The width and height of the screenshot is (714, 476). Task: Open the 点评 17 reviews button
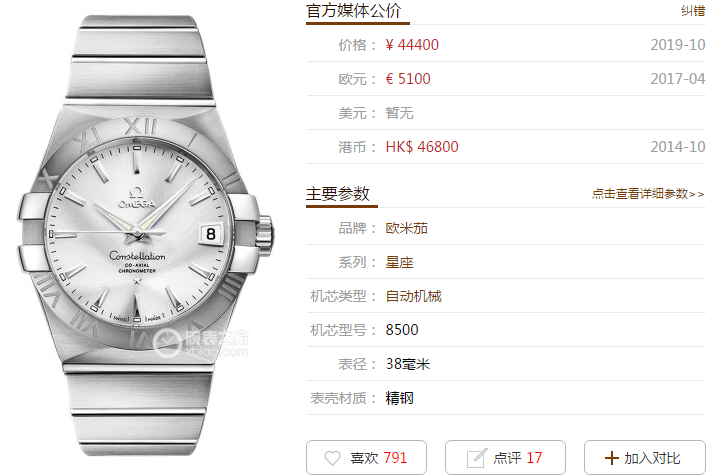(x=505, y=457)
